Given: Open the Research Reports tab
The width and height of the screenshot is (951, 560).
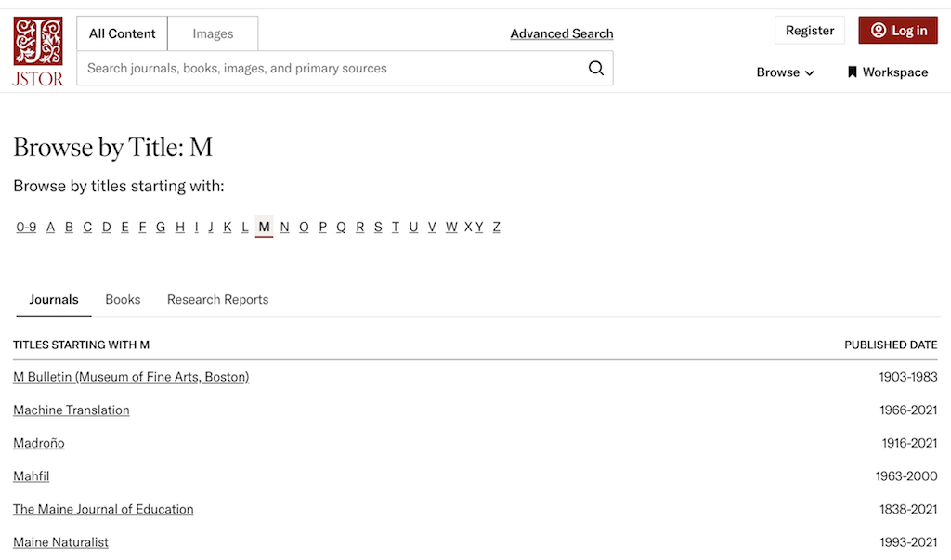Looking at the screenshot, I should (217, 299).
